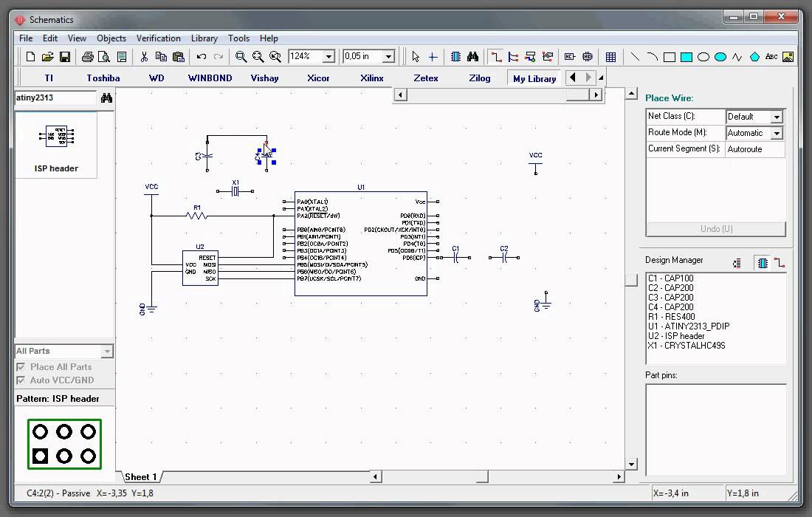Screen dimensions: 812x517
Task: Zoom in using magnifier icon
Action: (241, 56)
